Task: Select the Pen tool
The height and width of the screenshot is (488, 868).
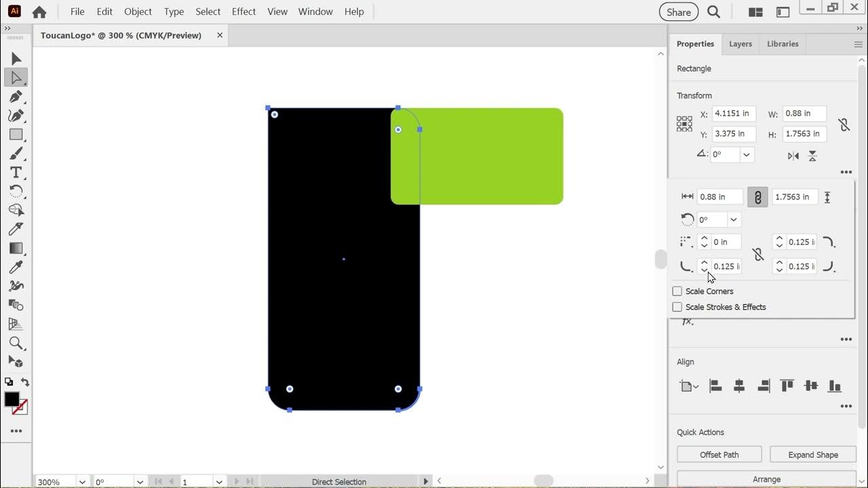Action: point(16,97)
